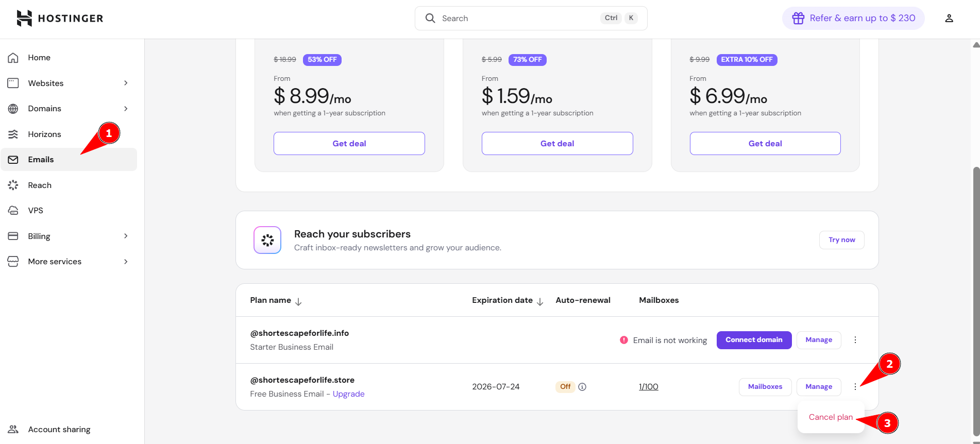Click the search magnifier icon
Screen dimensions: 980x444
tap(430, 19)
